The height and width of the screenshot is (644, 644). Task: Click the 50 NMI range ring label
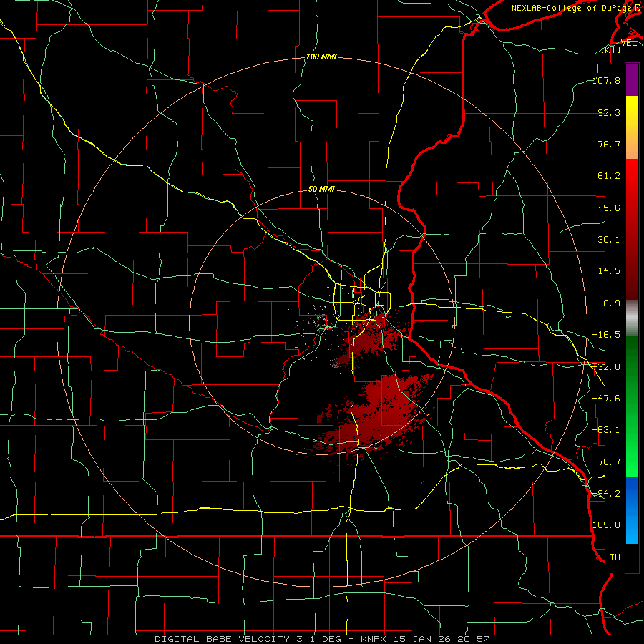(321, 190)
